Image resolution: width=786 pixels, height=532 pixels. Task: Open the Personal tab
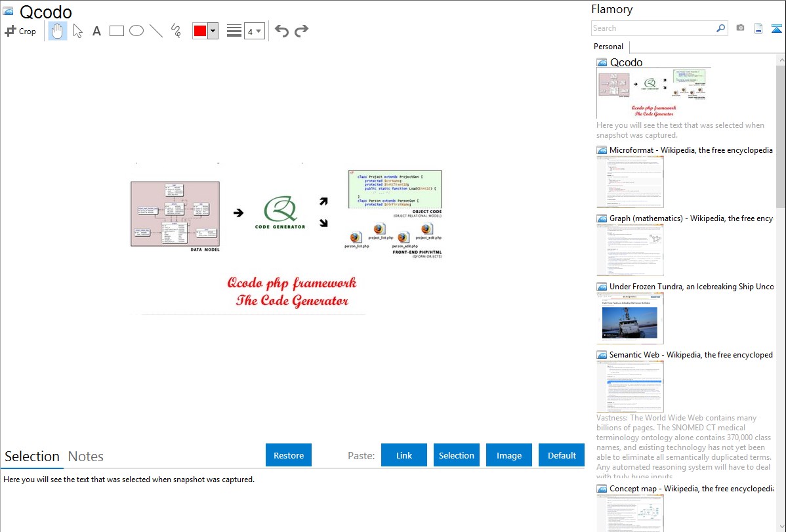(x=609, y=47)
